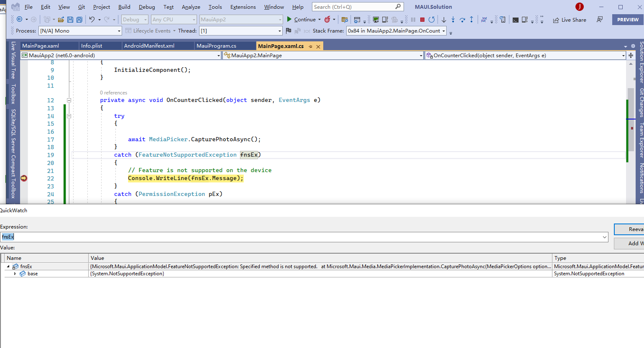The height and width of the screenshot is (348, 644).
Task: Open the Analyze menu
Action: pyautogui.click(x=191, y=7)
